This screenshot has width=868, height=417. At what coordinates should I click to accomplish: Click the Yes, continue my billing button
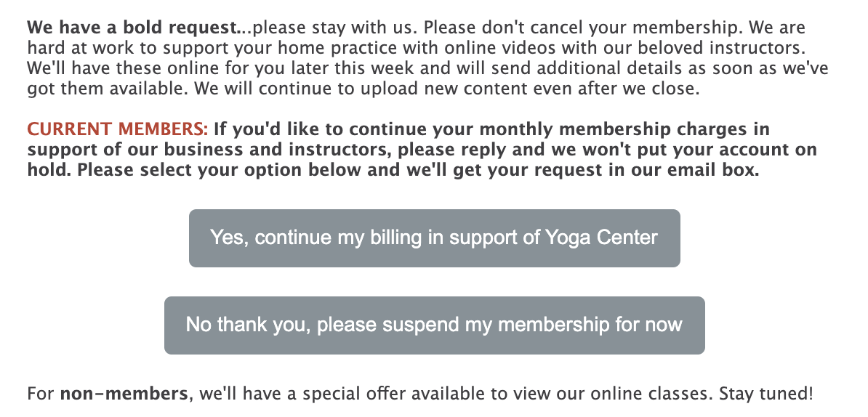pos(434,238)
